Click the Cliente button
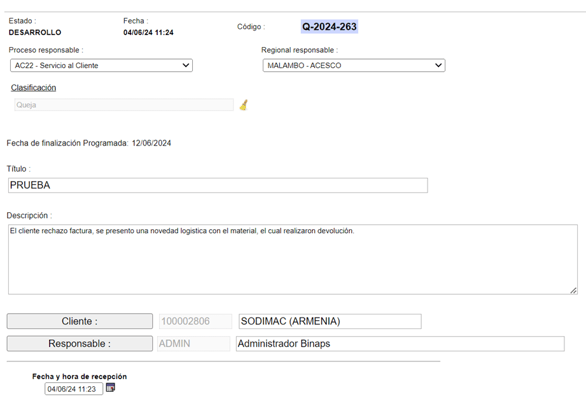Image resolution: width=586 pixels, height=397 pixels. tap(80, 321)
